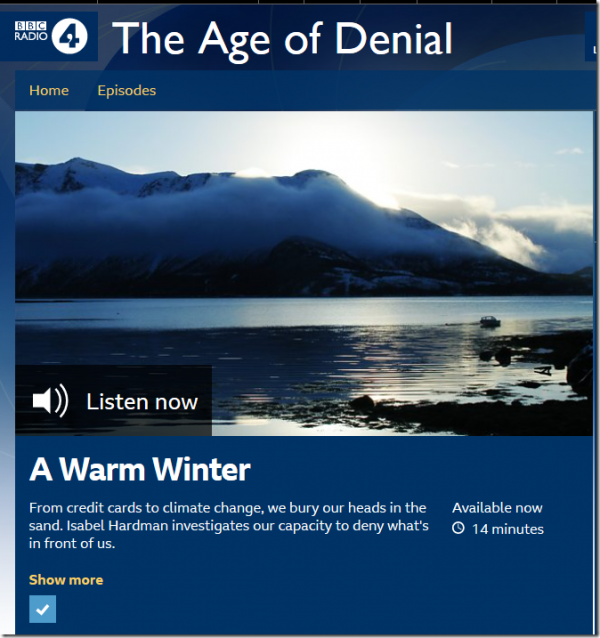Click the Listen now label

point(142,402)
